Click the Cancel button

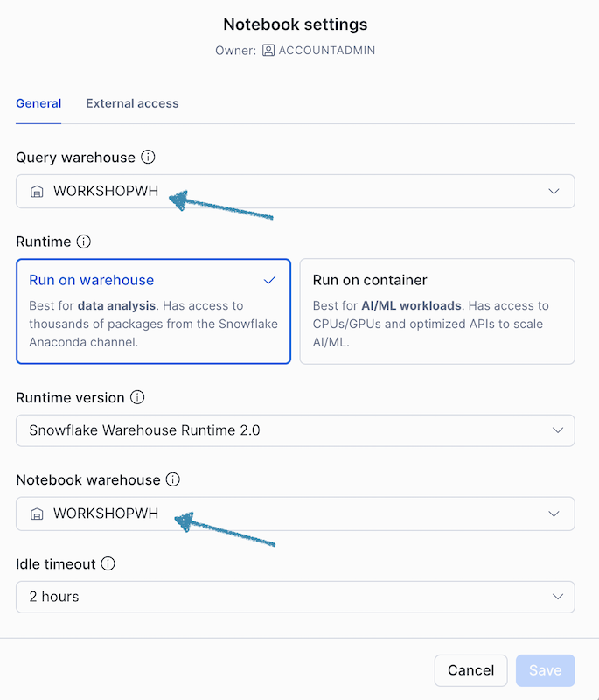point(470,670)
